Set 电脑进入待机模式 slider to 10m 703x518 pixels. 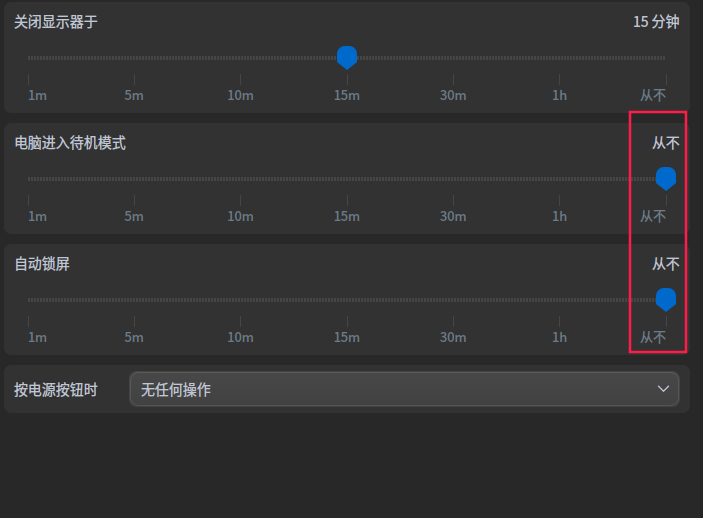pos(241,179)
